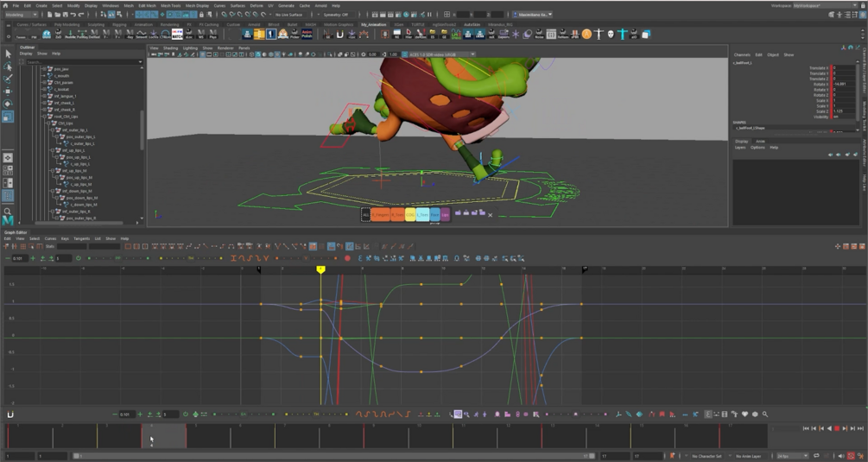The image size is (868, 462).
Task: Switch to the Rigging shelf tab
Action: [119, 24]
